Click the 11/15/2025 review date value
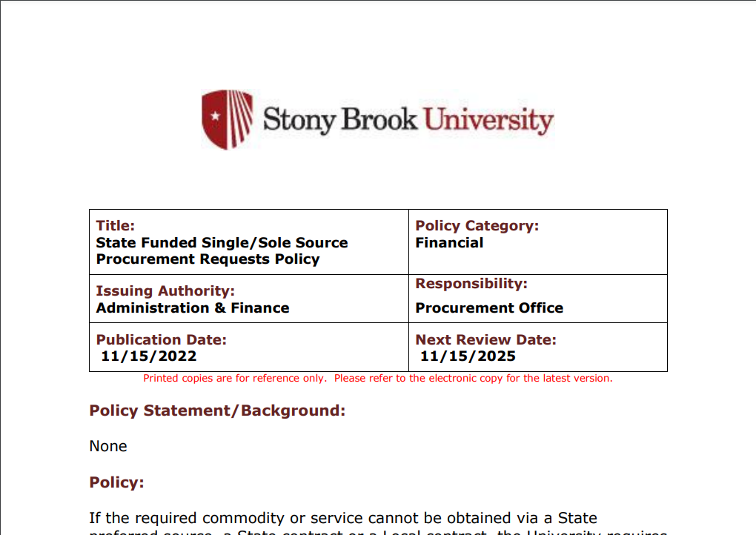Screen dimensions: 756x535 coord(468,356)
